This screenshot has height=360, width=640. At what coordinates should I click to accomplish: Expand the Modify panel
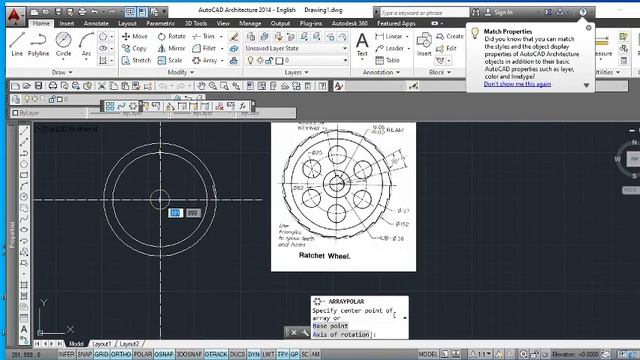180,72
